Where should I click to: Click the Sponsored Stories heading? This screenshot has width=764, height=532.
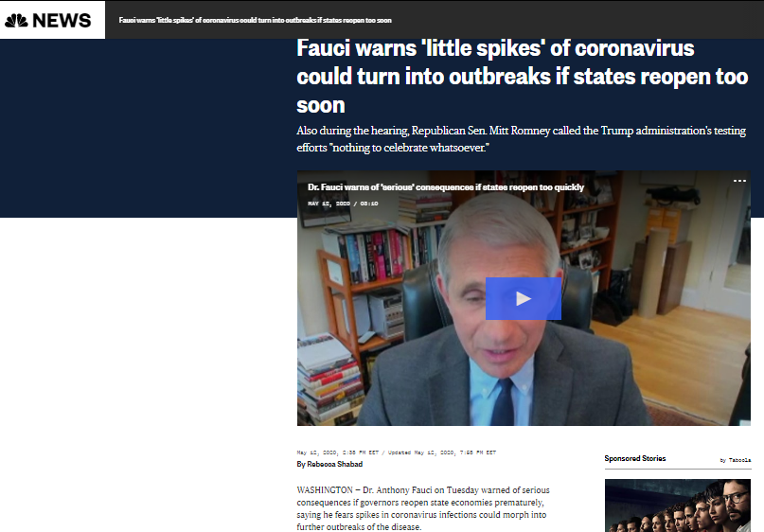(635, 458)
